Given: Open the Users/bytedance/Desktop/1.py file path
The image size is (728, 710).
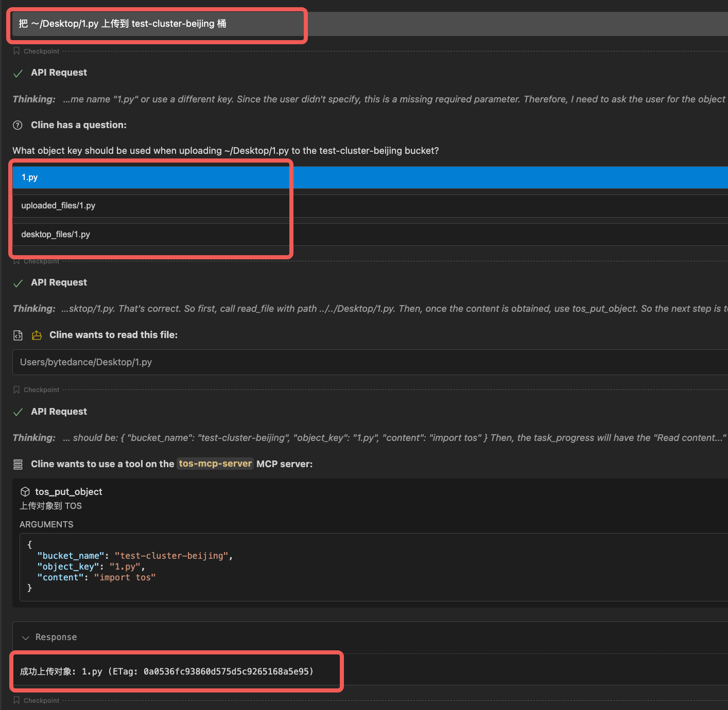Looking at the screenshot, I should click(86, 362).
